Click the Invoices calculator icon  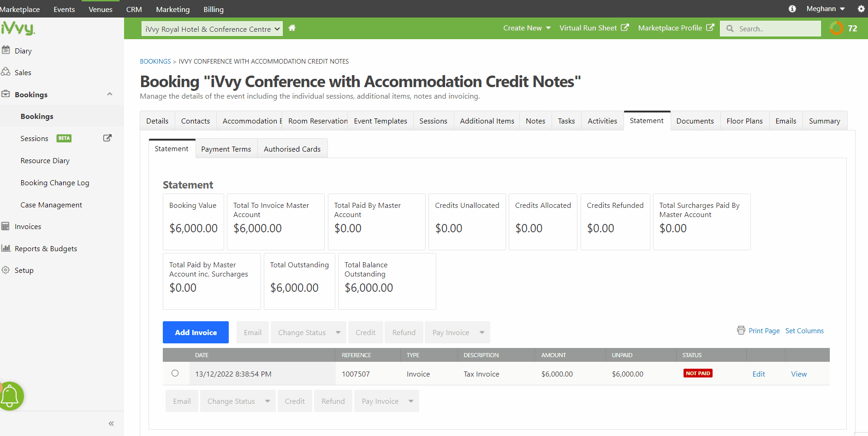(x=6, y=226)
